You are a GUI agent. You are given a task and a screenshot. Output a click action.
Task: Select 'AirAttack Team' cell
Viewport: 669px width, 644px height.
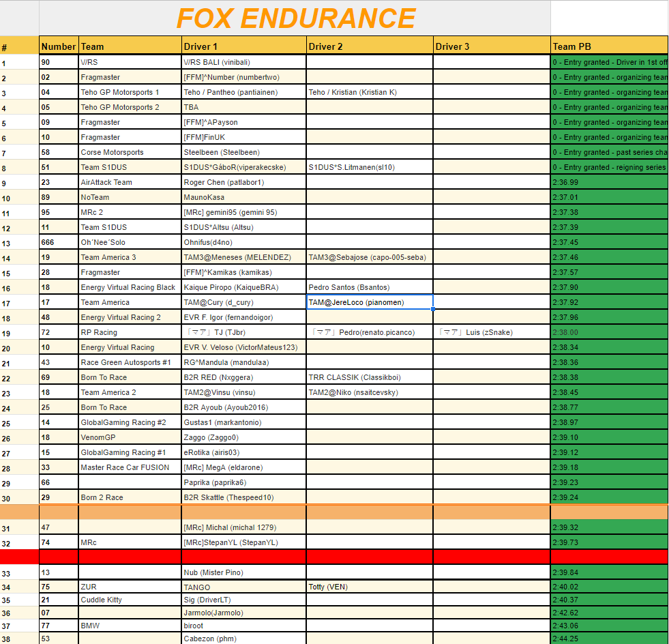pos(130,182)
